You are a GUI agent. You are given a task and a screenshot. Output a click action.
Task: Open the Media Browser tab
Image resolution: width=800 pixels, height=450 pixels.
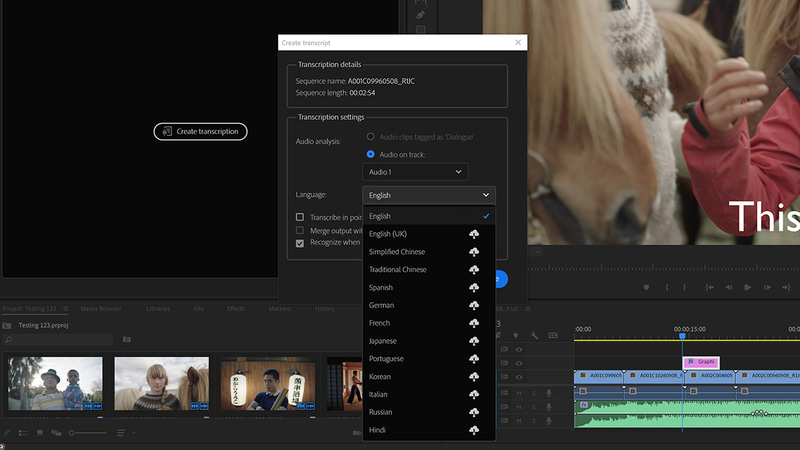tap(101, 309)
